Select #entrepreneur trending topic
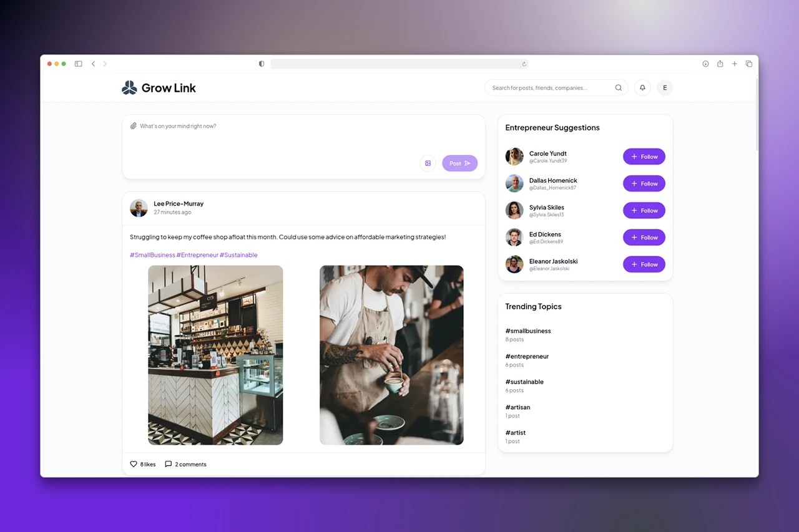The width and height of the screenshot is (799, 532). (x=527, y=357)
